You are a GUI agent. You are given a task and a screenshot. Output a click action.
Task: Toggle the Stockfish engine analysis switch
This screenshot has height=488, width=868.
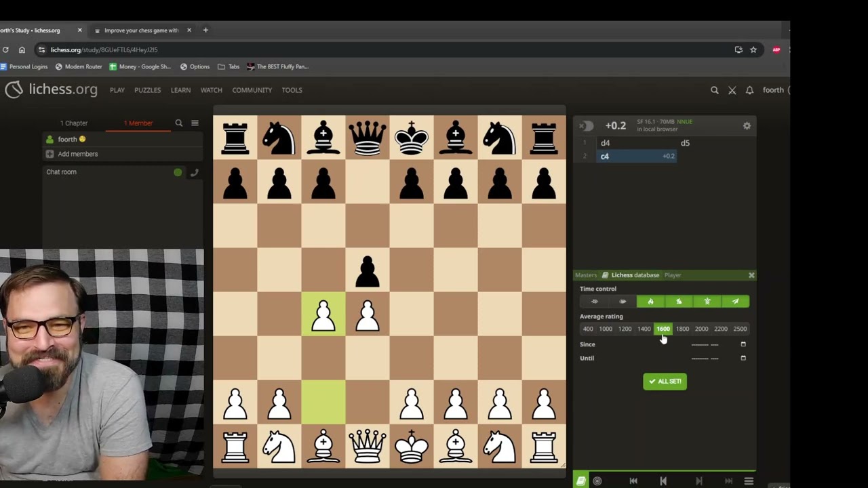586,126
